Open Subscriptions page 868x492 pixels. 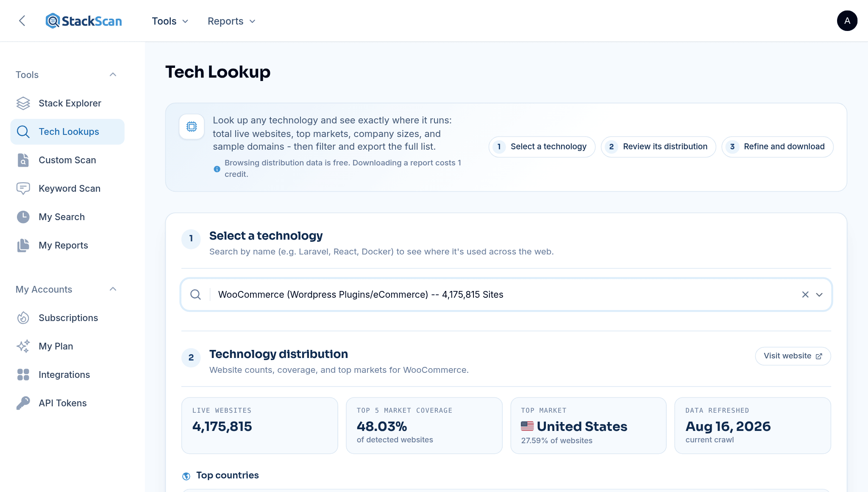coord(67,318)
